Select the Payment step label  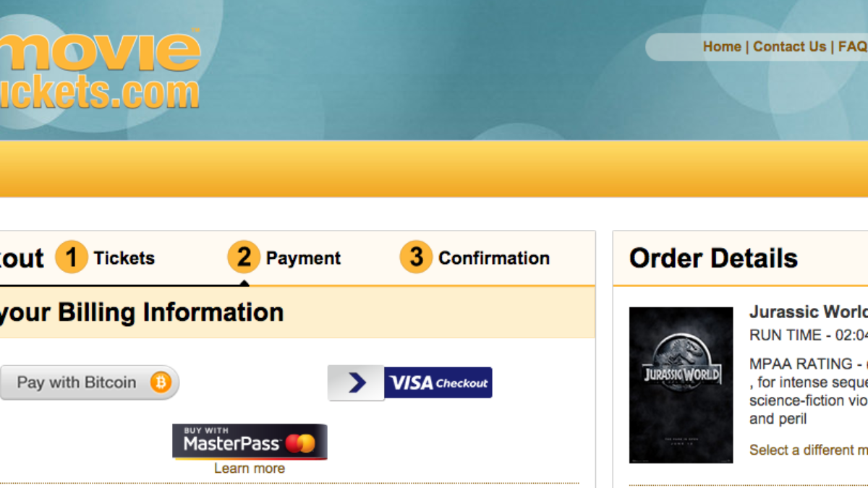(x=303, y=258)
